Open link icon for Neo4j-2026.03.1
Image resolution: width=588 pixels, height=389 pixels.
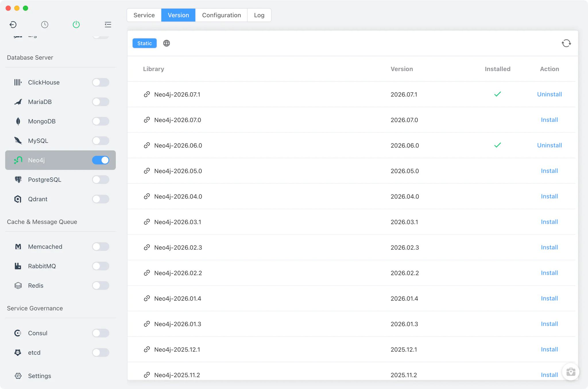[x=147, y=222]
